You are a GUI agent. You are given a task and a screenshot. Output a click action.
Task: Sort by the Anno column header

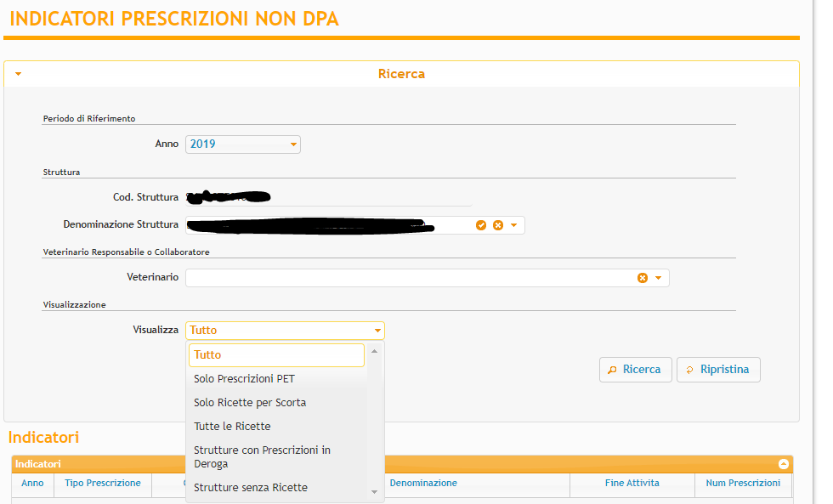coord(32,483)
